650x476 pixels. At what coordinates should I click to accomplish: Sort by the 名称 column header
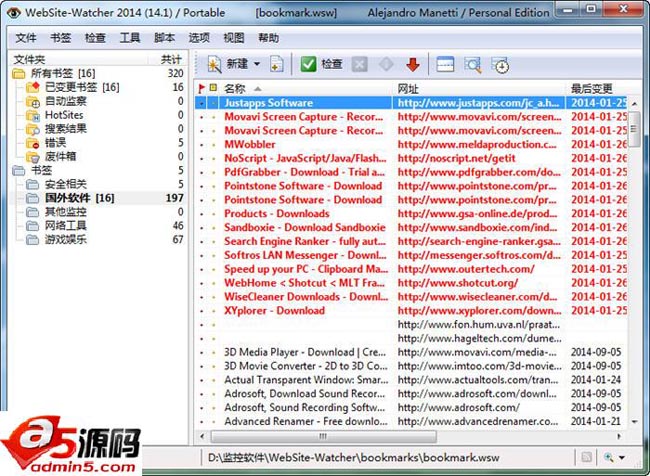(235, 88)
